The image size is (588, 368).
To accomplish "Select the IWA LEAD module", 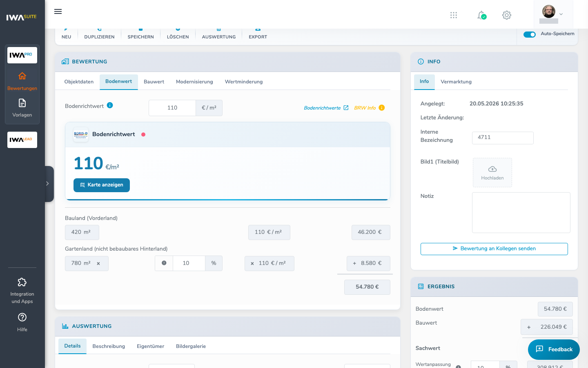I will (22, 140).
